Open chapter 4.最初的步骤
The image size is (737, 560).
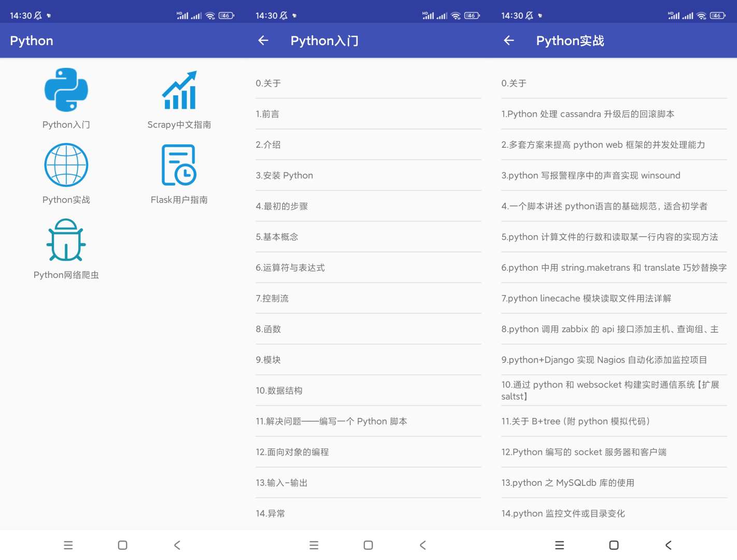(x=368, y=206)
